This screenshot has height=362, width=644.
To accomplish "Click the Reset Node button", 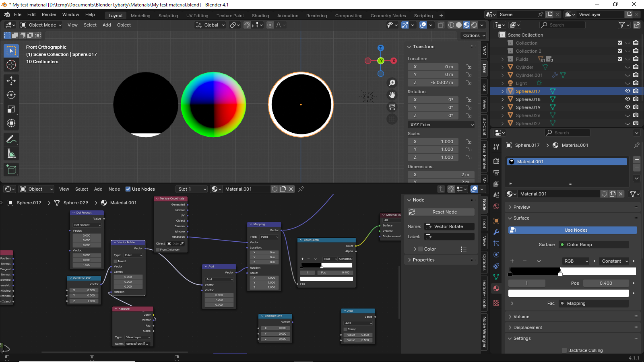I will (x=441, y=212).
